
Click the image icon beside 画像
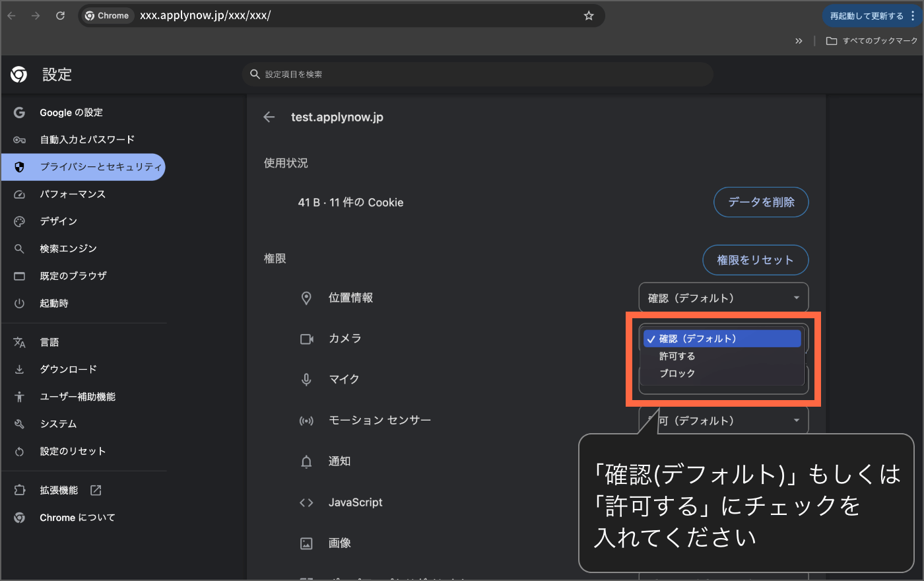306,543
